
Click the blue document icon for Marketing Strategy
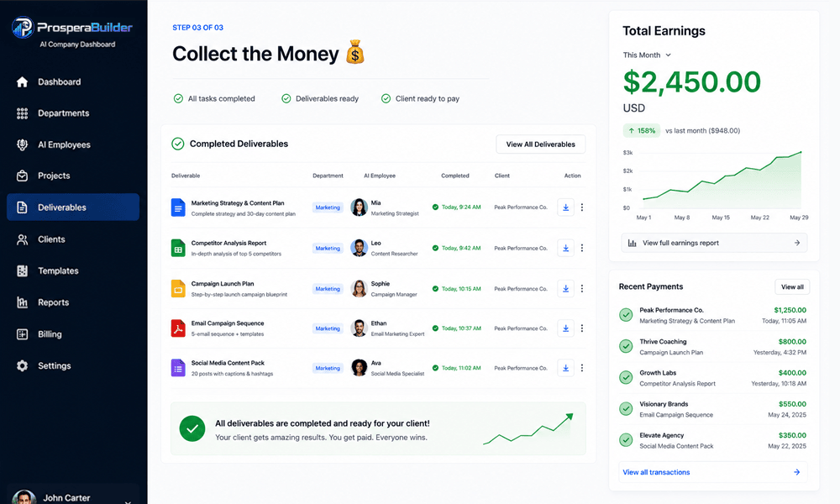click(x=178, y=207)
